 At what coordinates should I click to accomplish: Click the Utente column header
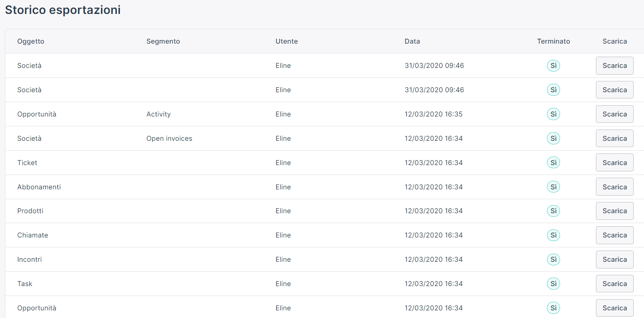click(x=287, y=41)
